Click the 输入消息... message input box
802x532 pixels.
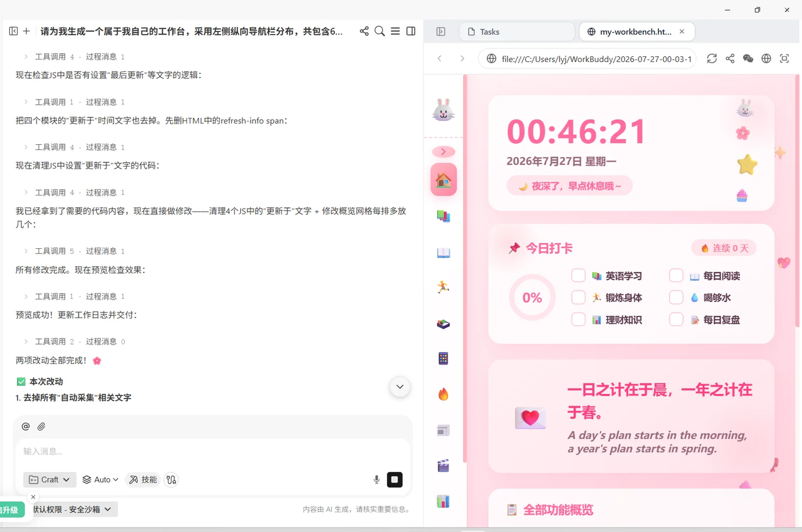[x=213, y=451]
